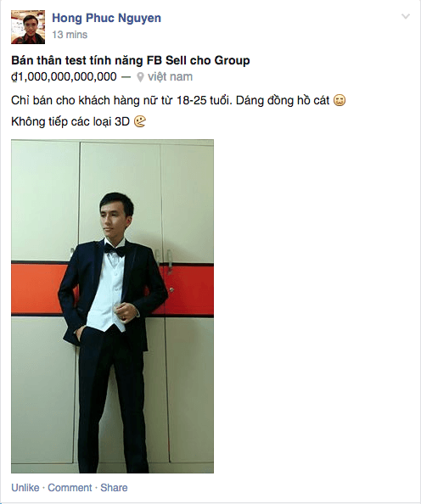
Task: Unlike this post
Action: point(25,488)
